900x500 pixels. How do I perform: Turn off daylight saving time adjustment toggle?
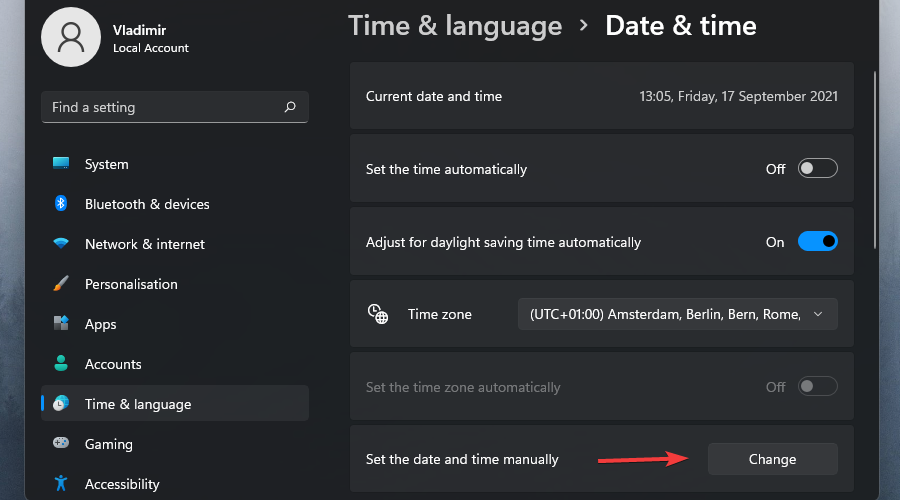pyautogui.click(x=817, y=242)
